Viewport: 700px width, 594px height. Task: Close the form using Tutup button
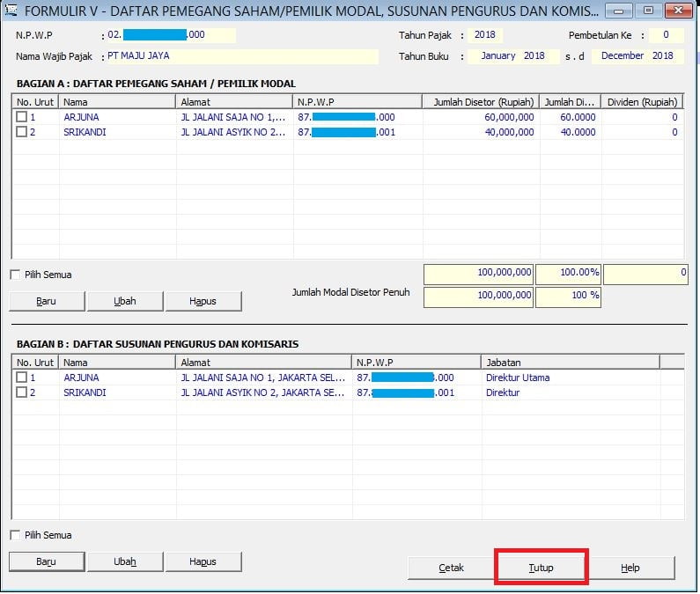(542, 568)
